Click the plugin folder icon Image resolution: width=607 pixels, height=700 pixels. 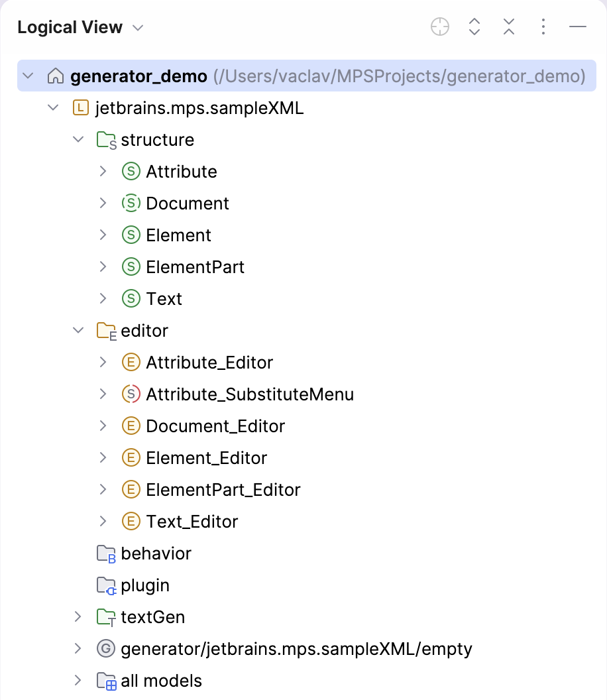click(107, 586)
